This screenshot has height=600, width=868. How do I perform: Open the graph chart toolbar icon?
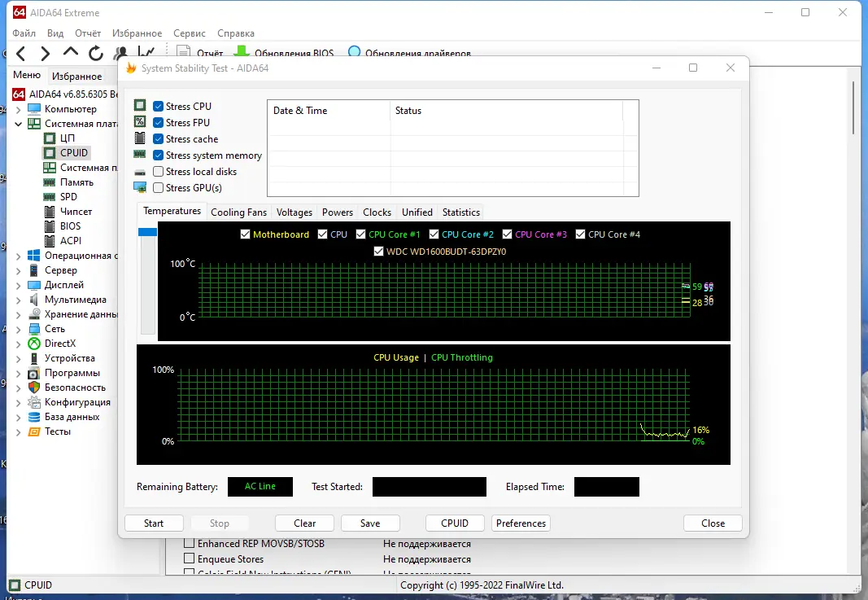[146, 52]
